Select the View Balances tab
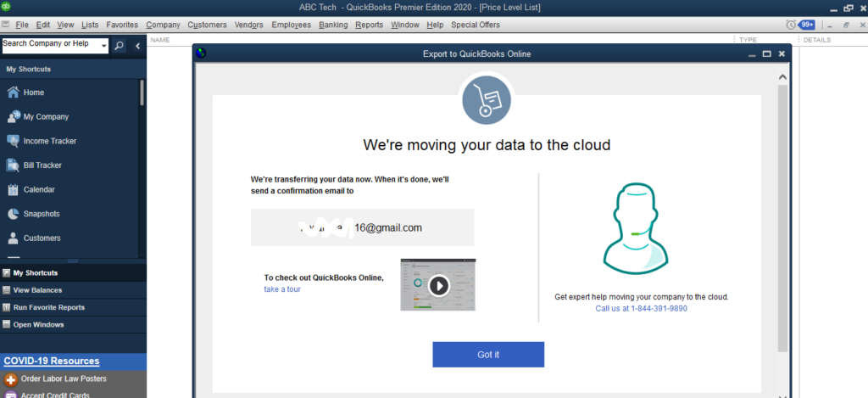 (x=73, y=290)
